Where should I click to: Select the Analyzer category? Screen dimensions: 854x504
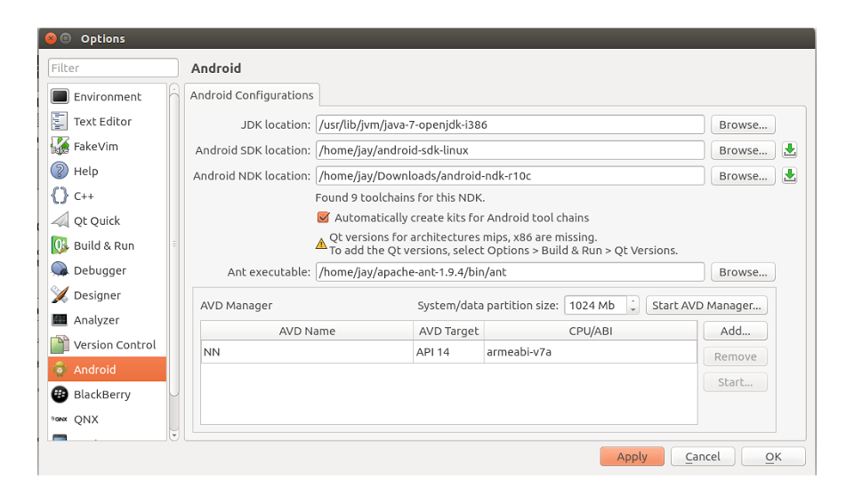coord(108,320)
